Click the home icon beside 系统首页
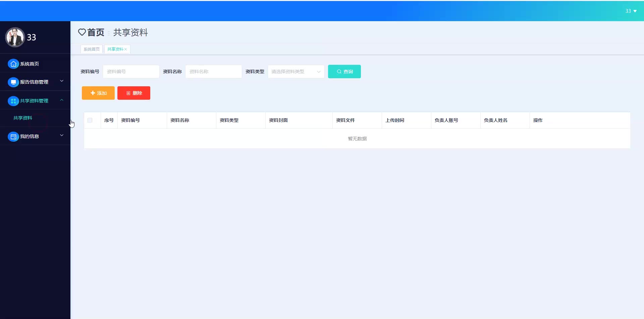This screenshot has height=319, width=644. [13, 64]
